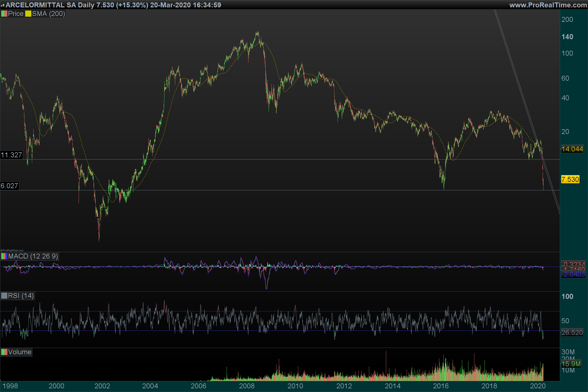Click the Price legend red-green icon
This screenshot has width=588, height=392.
pos(4,14)
